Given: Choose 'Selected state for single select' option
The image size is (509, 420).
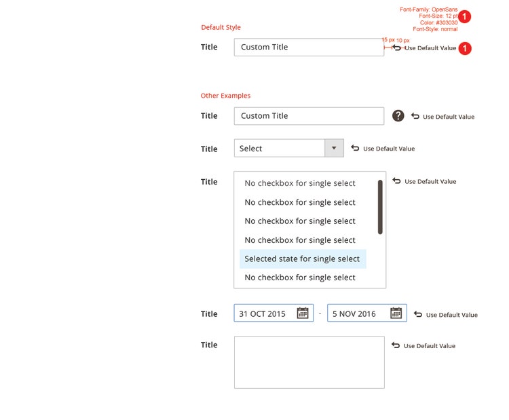Looking at the screenshot, I should coord(302,259).
